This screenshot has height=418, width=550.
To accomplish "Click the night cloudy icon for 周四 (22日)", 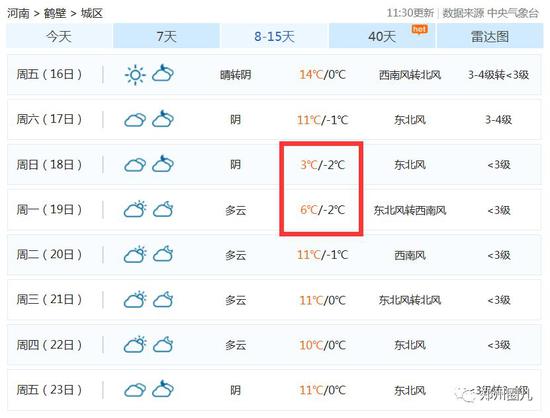I will (163, 344).
